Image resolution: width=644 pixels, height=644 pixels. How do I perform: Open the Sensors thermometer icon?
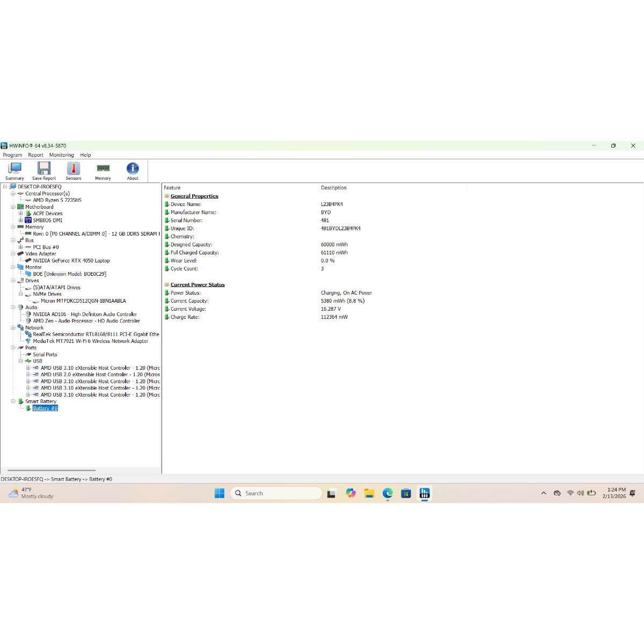point(74,171)
